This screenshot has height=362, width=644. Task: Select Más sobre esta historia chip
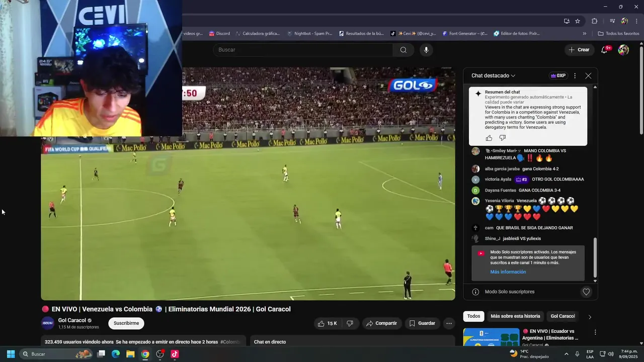(x=515, y=316)
